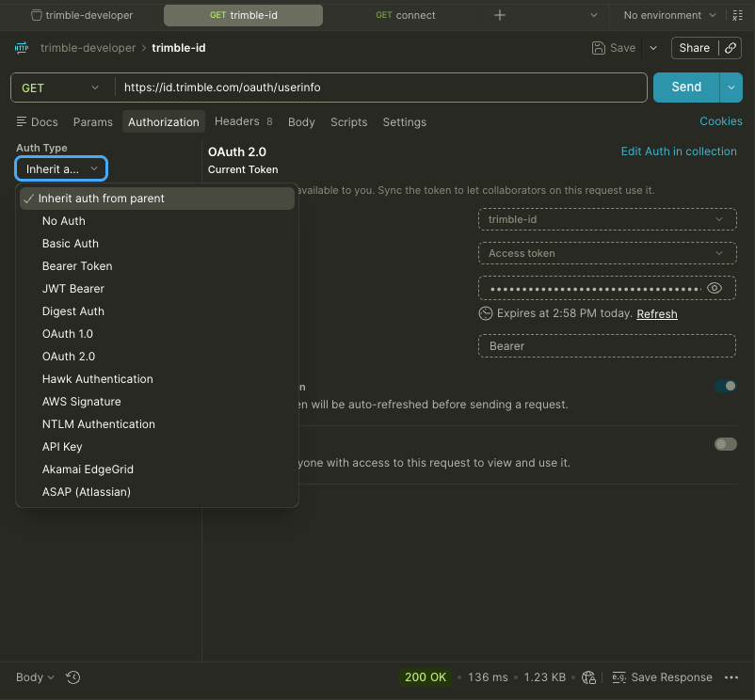
Task: Expand the Send button arrow options
Action: pyautogui.click(x=731, y=87)
